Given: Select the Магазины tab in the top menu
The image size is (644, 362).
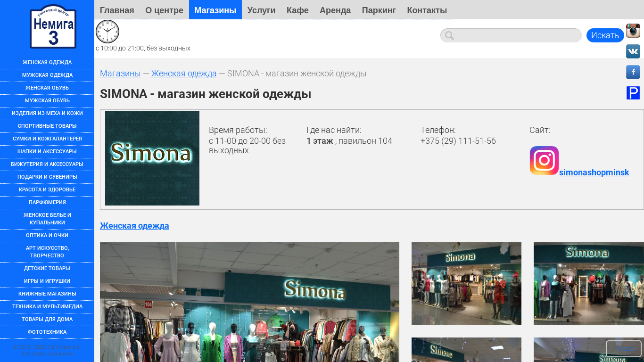Looking at the screenshot, I should click(215, 10).
